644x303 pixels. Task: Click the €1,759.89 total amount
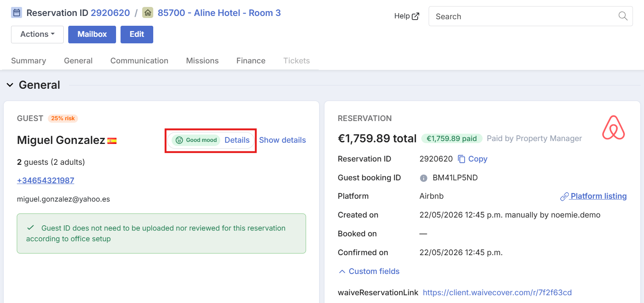point(377,139)
